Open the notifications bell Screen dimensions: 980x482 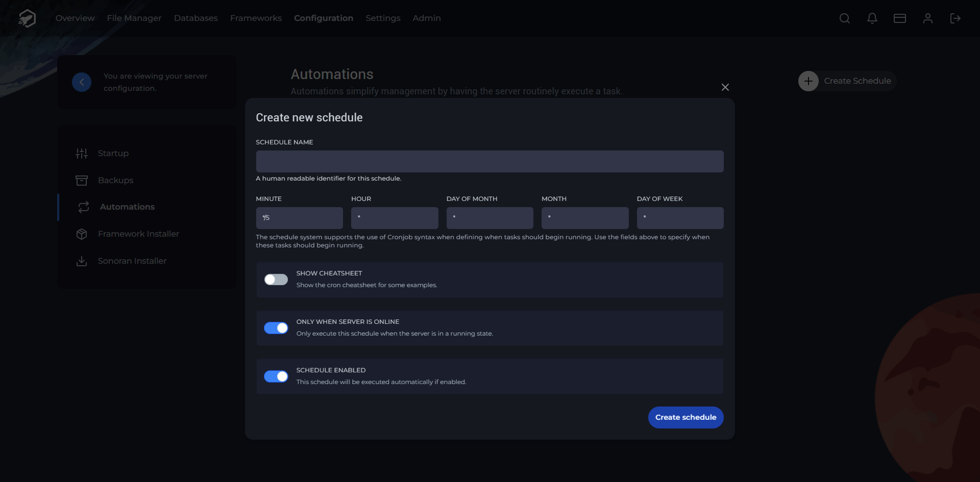point(872,18)
